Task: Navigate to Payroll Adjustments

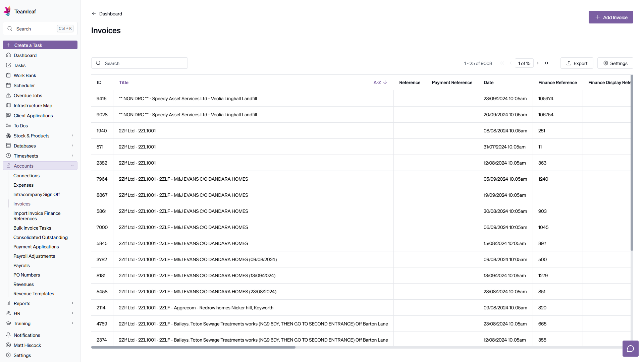Action: (x=34, y=256)
